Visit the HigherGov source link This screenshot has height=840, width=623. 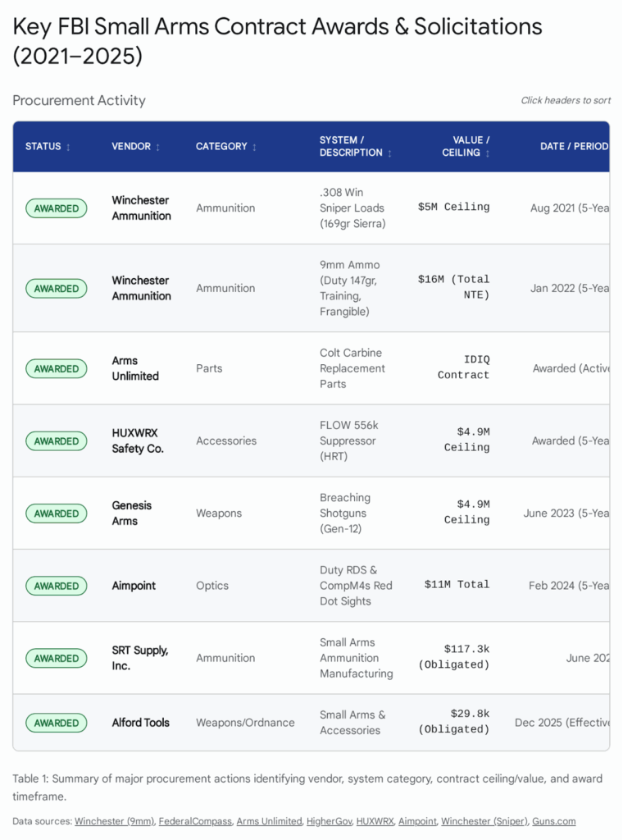(329, 821)
